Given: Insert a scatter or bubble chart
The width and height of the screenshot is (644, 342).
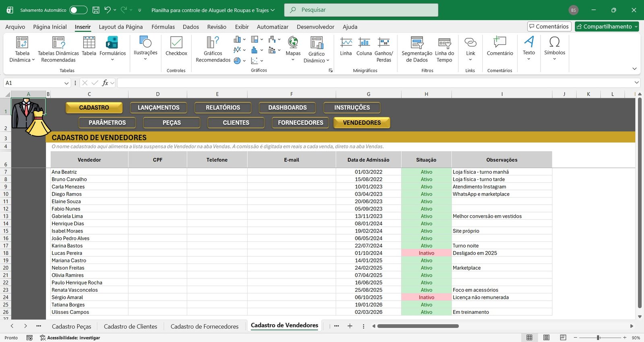Looking at the screenshot, I should [257, 60].
